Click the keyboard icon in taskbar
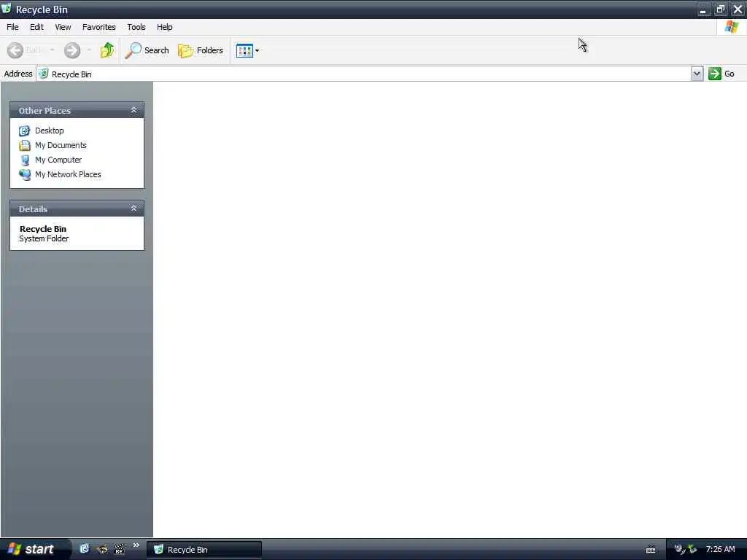This screenshot has width=747, height=560. click(x=651, y=550)
